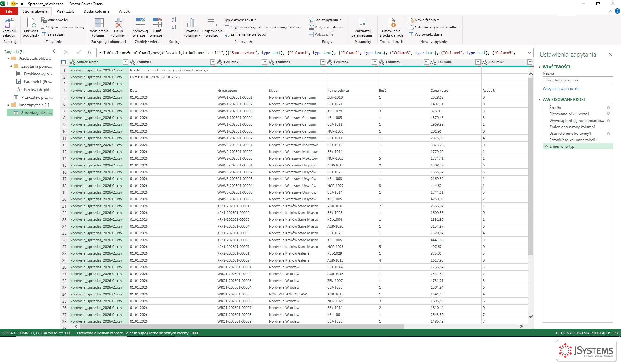
Task: Switch to the Przekształć tab
Action: point(65,11)
